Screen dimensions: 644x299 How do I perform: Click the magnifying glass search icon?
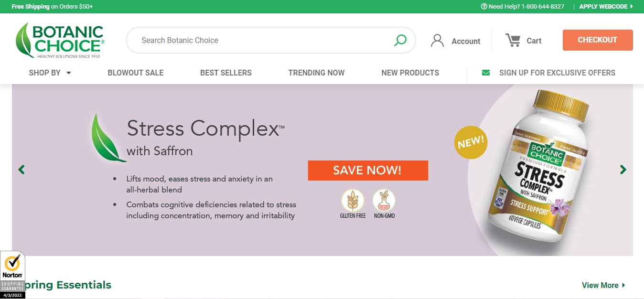(400, 40)
